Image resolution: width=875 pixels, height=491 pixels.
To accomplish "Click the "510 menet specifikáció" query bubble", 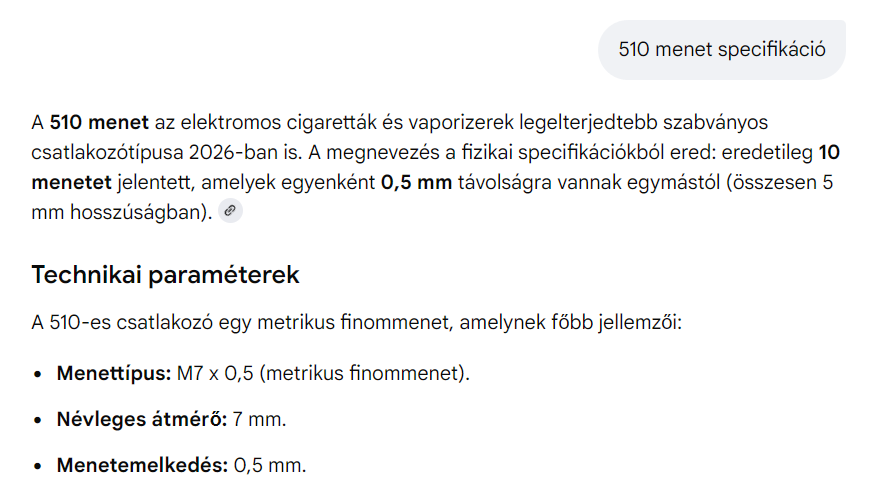I will [721, 49].
